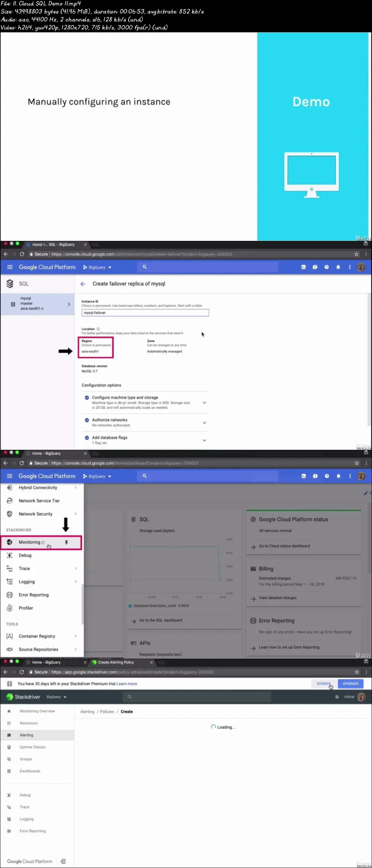Open hamburger navigation menu on failover replica page
372x868 pixels.
click(x=10, y=267)
